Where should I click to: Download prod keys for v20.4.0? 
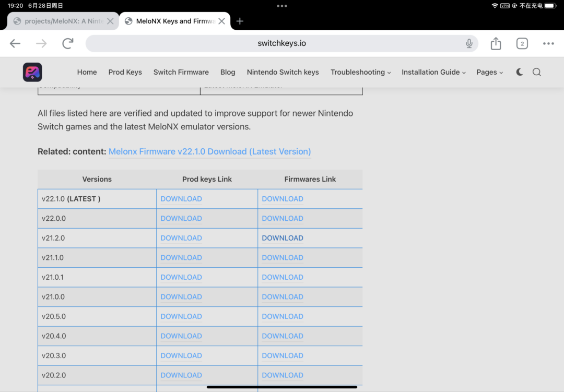point(181,336)
